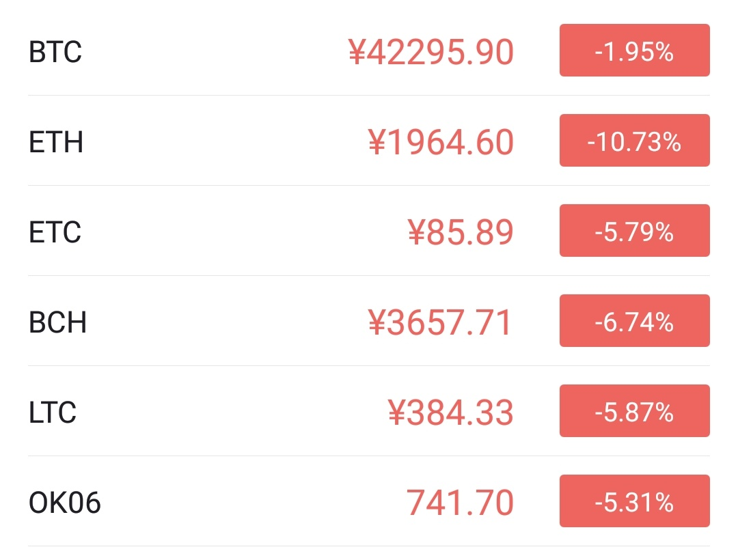Tap the LTC price ¥384.33
The height and width of the screenshot is (560, 738).
coord(451,412)
